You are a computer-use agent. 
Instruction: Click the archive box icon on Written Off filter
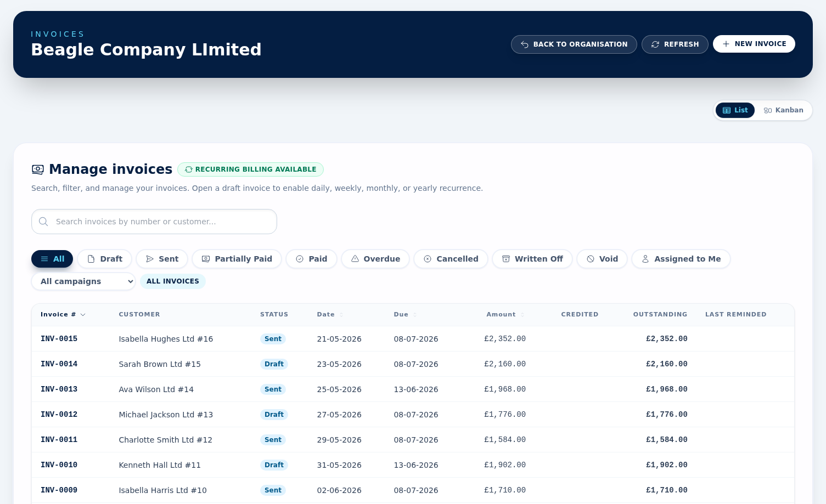(506, 259)
